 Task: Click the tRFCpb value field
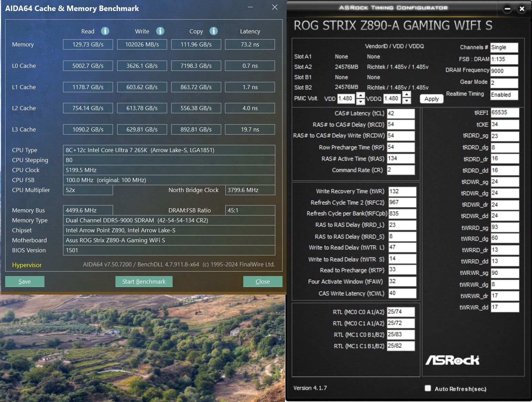click(x=402, y=213)
